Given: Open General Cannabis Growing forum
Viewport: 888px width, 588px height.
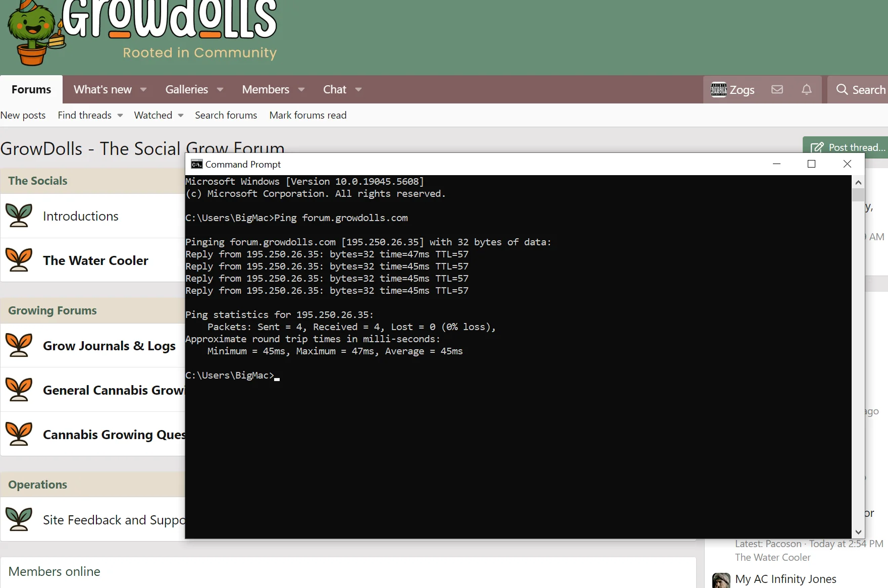Looking at the screenshot, I should tap(114, 390).
